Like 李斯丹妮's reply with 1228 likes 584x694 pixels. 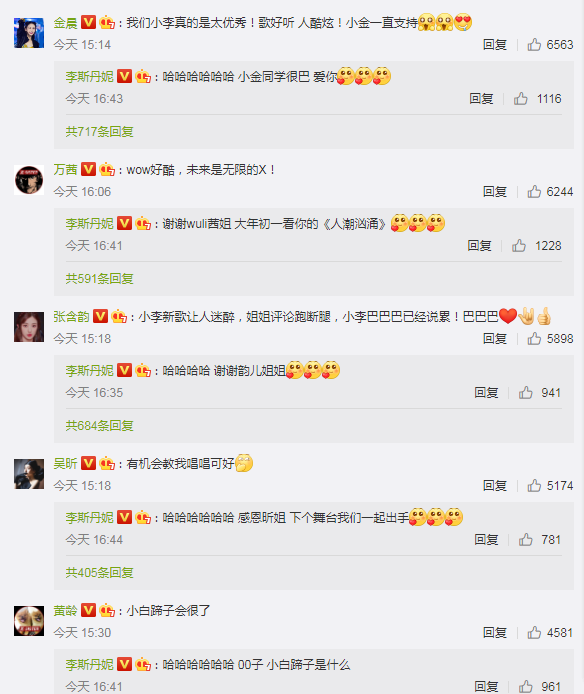(519, 245)
